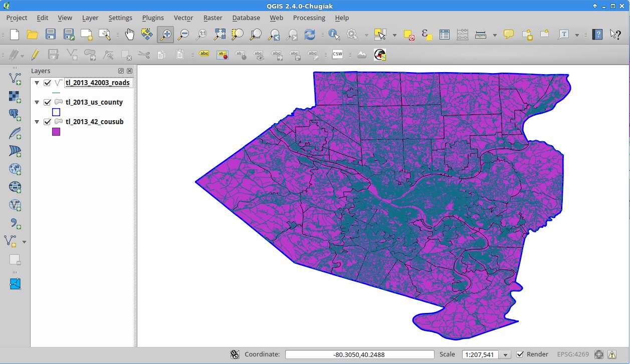
Task: Hide the tl_2013_42003_roads layer
Action: (x=48, y=83)
